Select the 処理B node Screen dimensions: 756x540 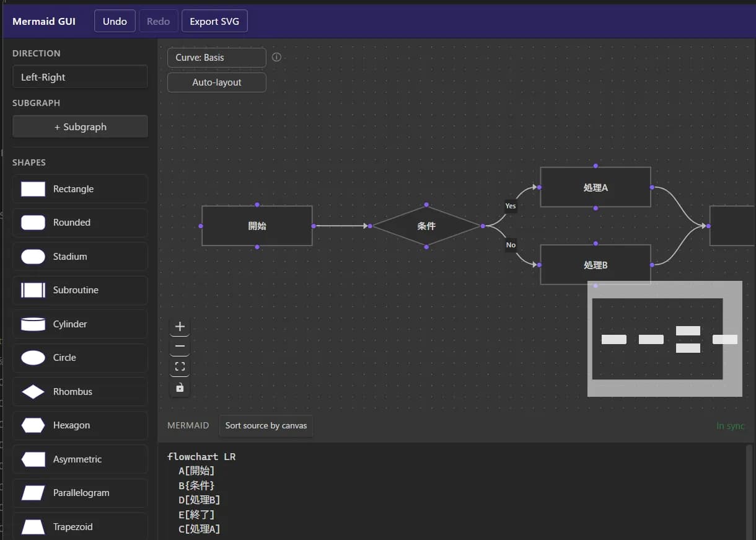(x=596, y=265)
